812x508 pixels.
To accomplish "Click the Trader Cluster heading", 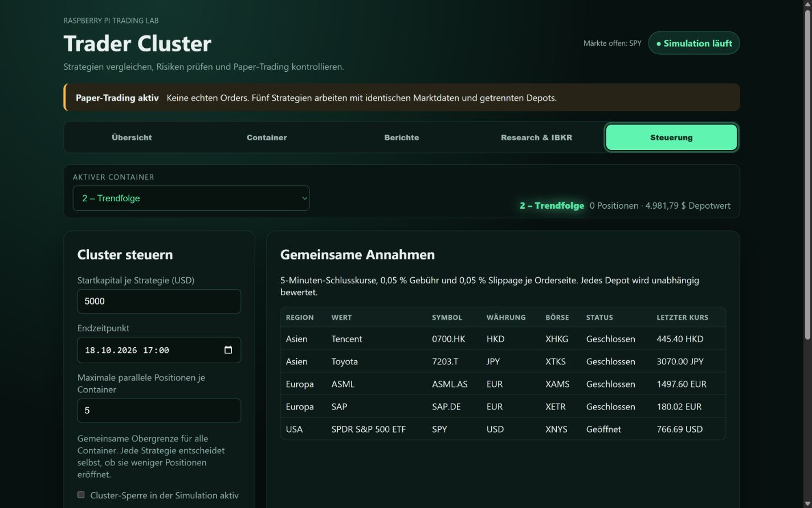I will tap(137, 43).
